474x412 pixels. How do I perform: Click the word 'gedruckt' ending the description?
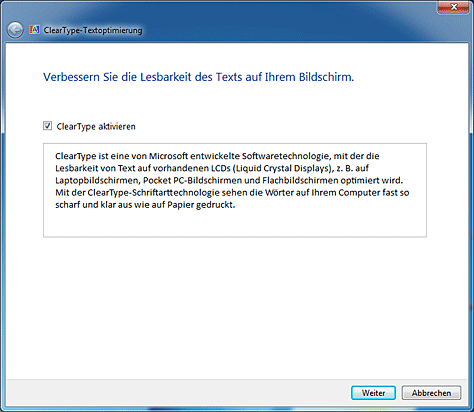coord(215,205)
